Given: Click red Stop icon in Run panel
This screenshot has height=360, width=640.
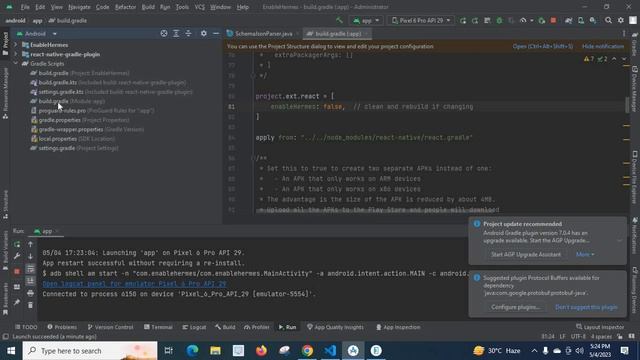Looking at the screenshot, I should (x=17, y=271).
